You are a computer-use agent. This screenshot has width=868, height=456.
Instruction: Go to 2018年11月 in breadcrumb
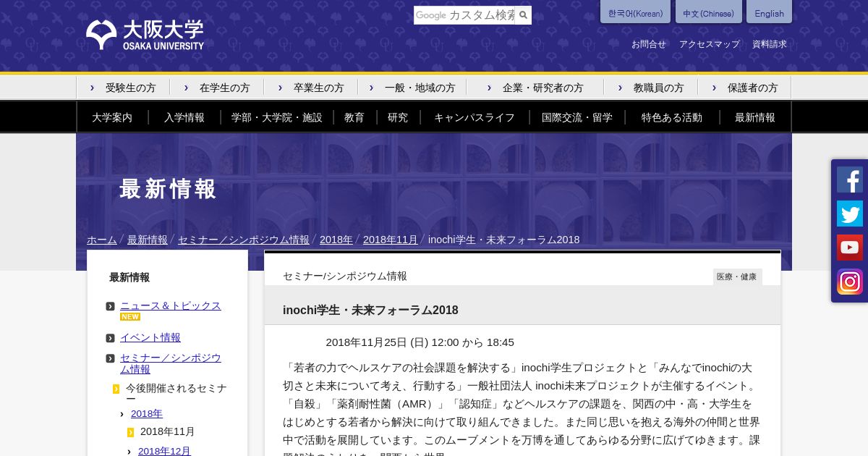coord(391,240)
